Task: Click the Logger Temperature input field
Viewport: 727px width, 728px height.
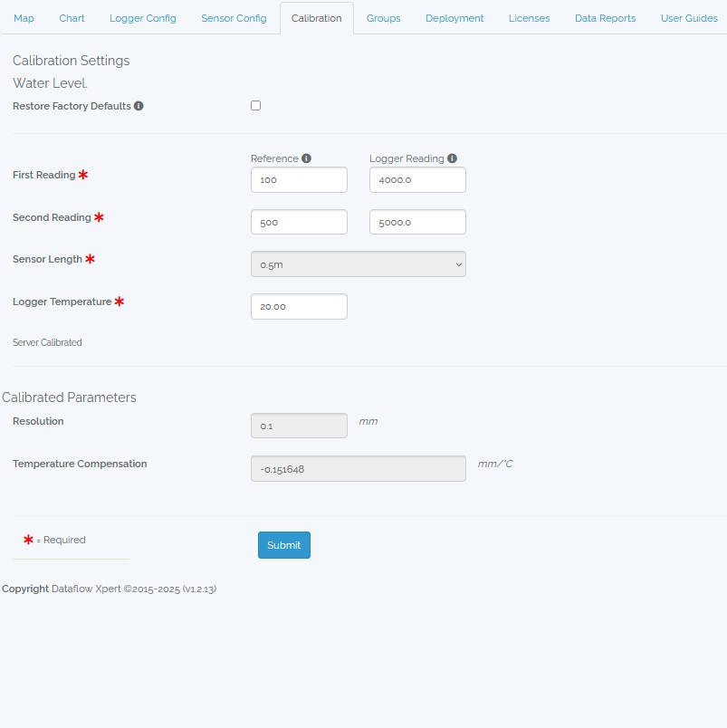Action: (x=299, y=307)
